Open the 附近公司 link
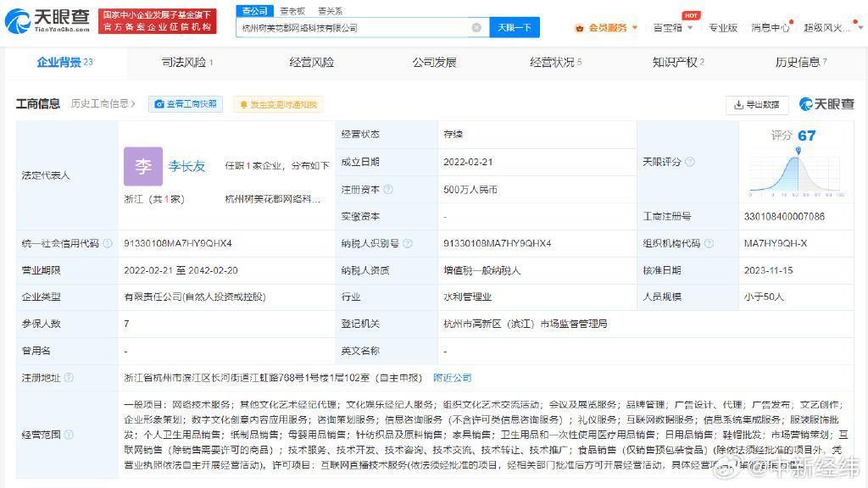The width and height of the screenshot is (868, 488). (x=453, y=378)
